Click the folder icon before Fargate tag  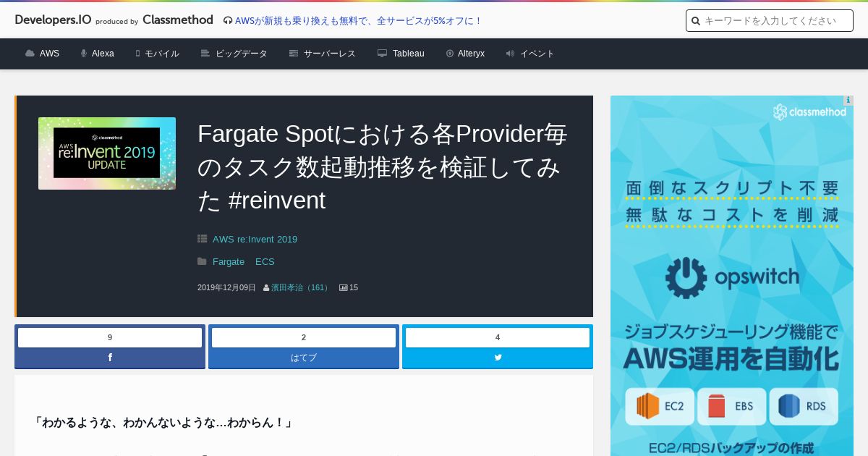203,261
